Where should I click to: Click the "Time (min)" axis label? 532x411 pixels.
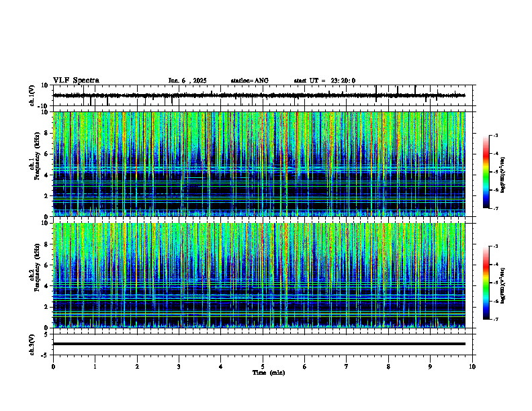click(x=269, y=373)
